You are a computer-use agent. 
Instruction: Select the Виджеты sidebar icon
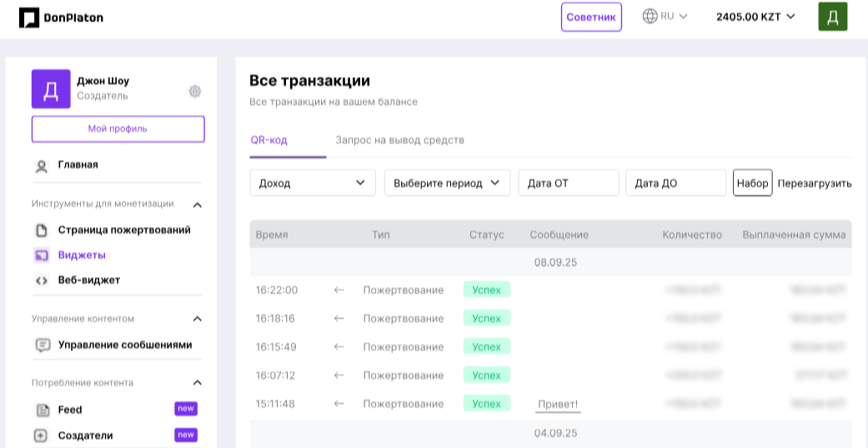(x=42, y=255)
